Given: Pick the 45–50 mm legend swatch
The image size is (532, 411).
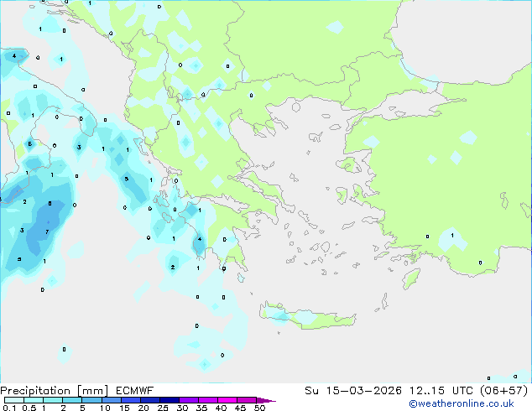Looking at the screenshot, I should click(x=247, y=400).
